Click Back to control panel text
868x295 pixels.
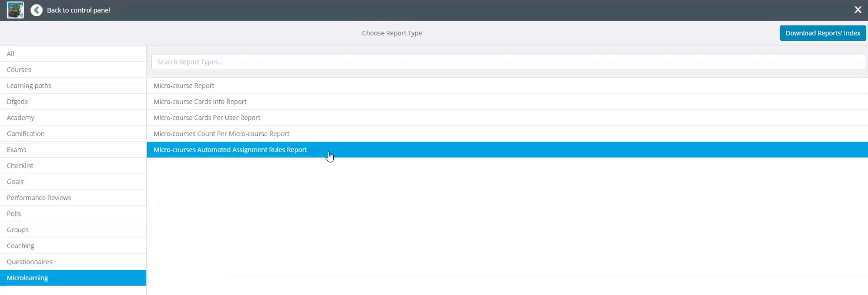click(79, 10)
